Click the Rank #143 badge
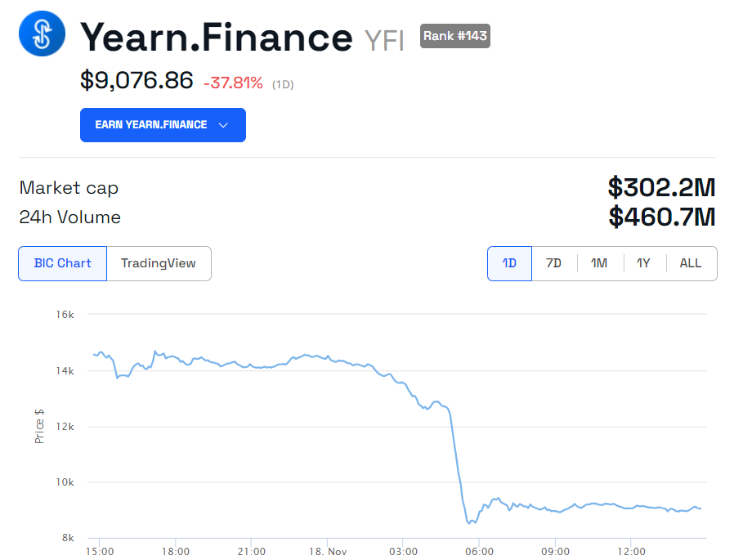Screen dimensions: 734x560 point(455,36)
